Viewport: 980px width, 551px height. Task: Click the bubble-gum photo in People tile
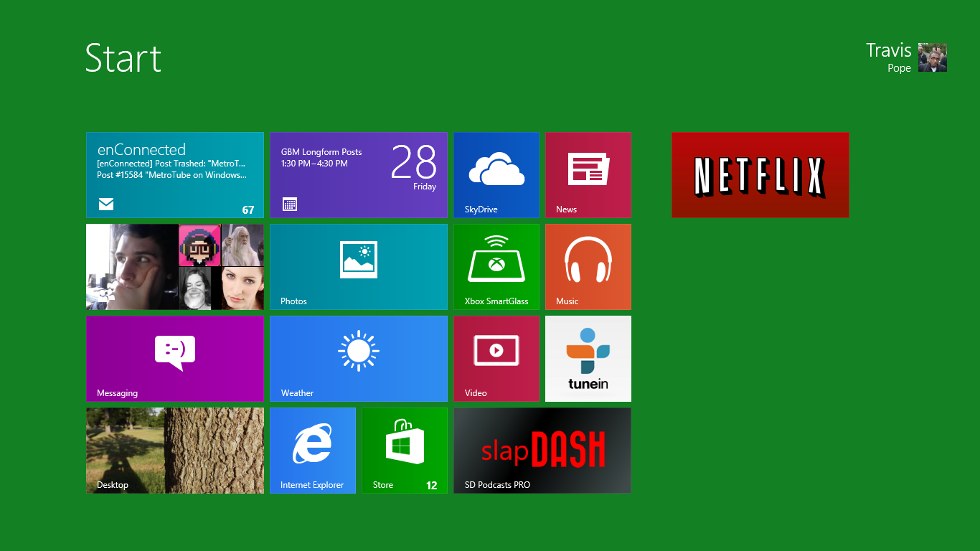[x=194, y=288]
